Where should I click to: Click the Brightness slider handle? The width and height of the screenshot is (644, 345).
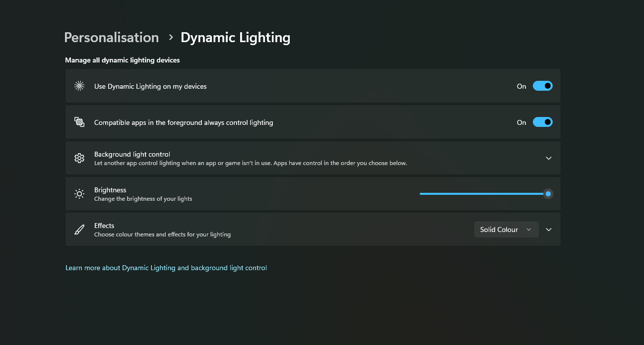coord(548,194)
